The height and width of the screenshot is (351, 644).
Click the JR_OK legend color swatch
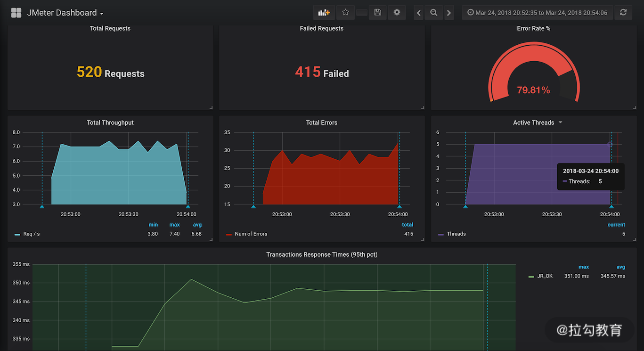[x=531, y=277]
